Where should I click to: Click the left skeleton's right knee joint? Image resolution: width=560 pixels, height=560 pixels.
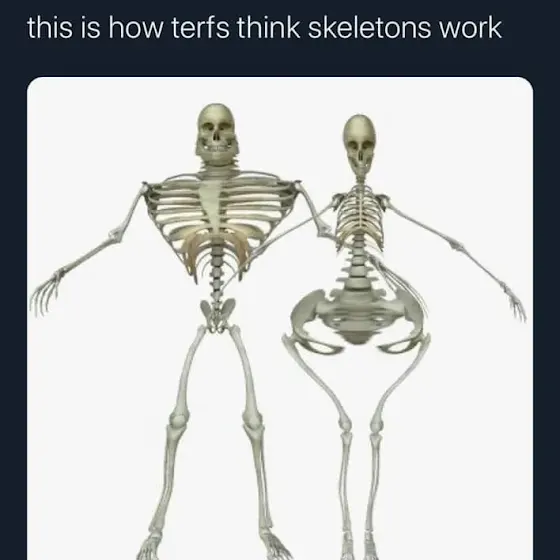pyautogui.click(x=252, y=420)
